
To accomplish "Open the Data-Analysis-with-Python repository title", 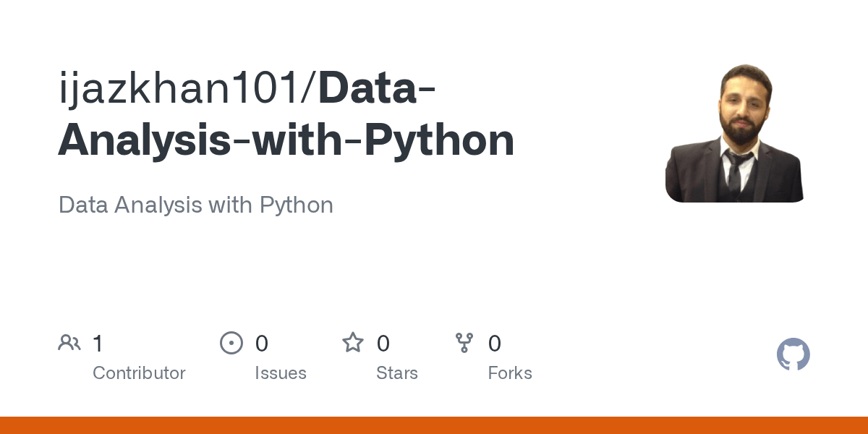I will [286, 140].
